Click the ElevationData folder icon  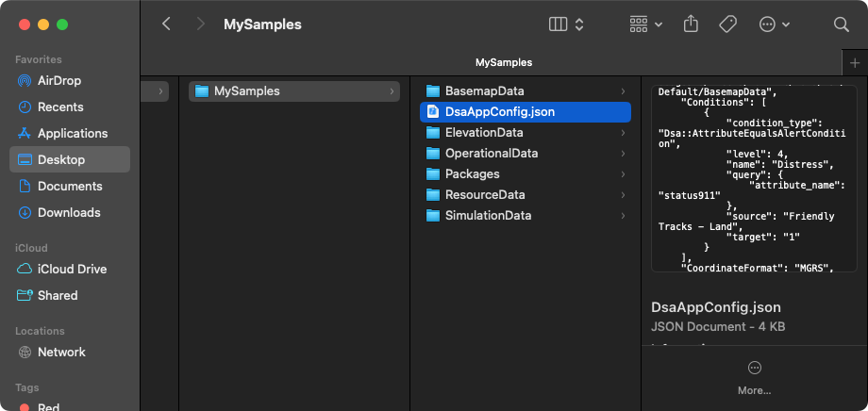433,133
